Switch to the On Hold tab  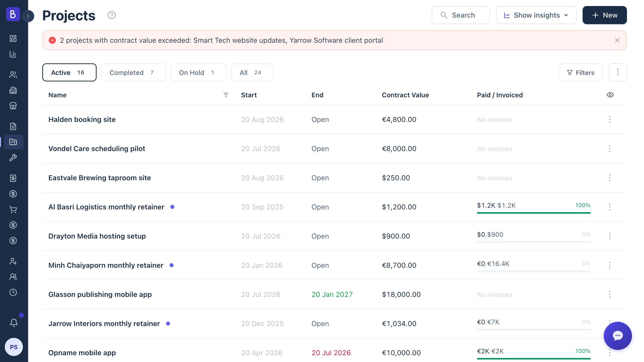click(x=198, y=72)
